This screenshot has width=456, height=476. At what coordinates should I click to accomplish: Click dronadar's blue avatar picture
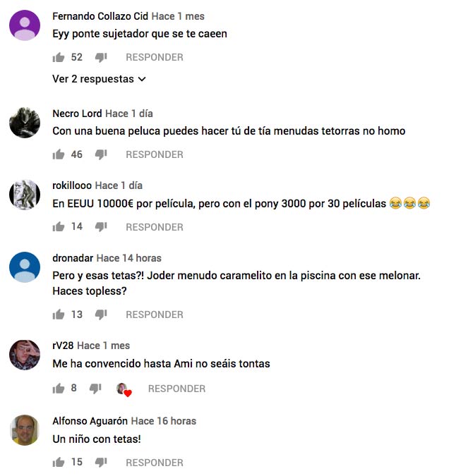pyautogui.click(x=25, y=267)
